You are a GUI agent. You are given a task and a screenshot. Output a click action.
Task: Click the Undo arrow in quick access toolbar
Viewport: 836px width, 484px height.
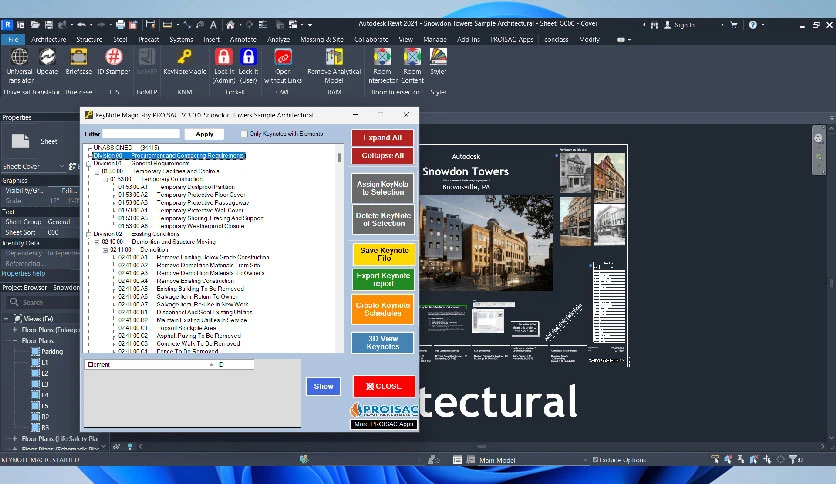click(x=82, y=25)
